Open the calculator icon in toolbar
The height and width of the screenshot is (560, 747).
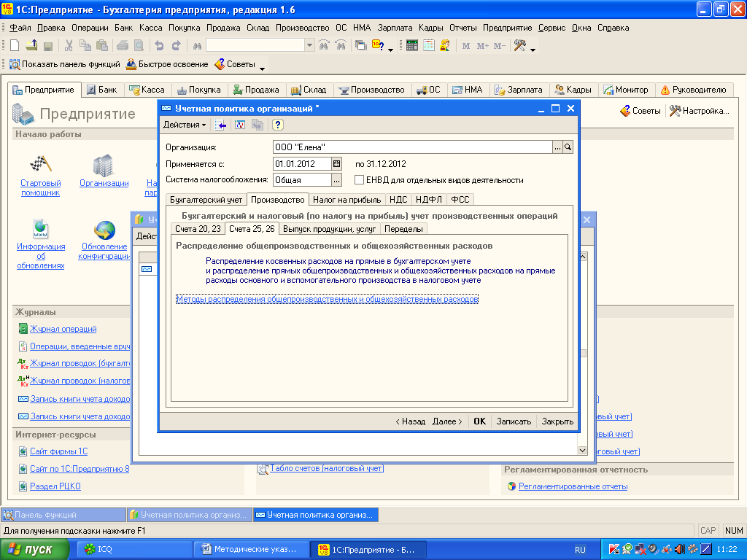point(412,46)
